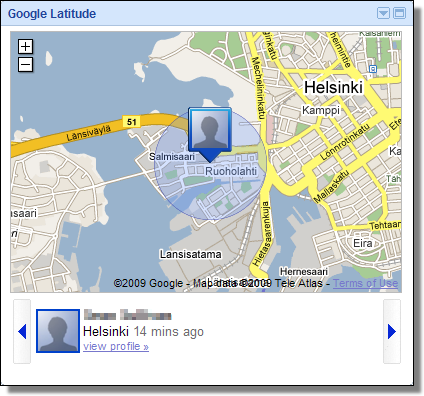Click the Hietasaarenkuja street label
This screenshot has width=424, height=396.
pos(262,233)
